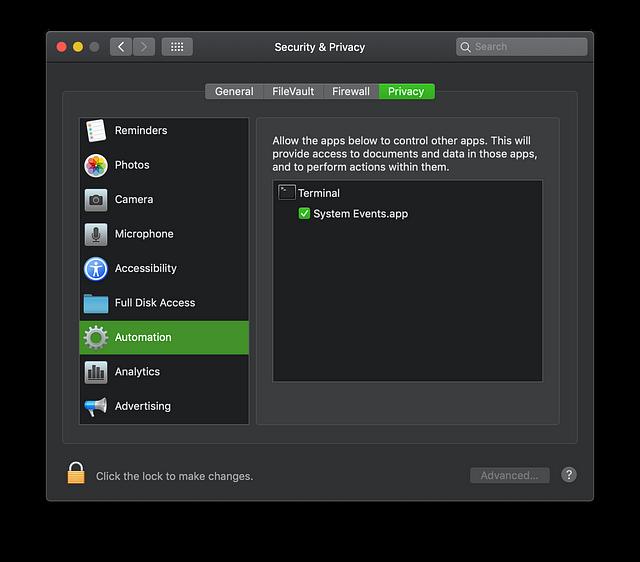Uncheck the System Events.app checkbox

click(304, 213)
